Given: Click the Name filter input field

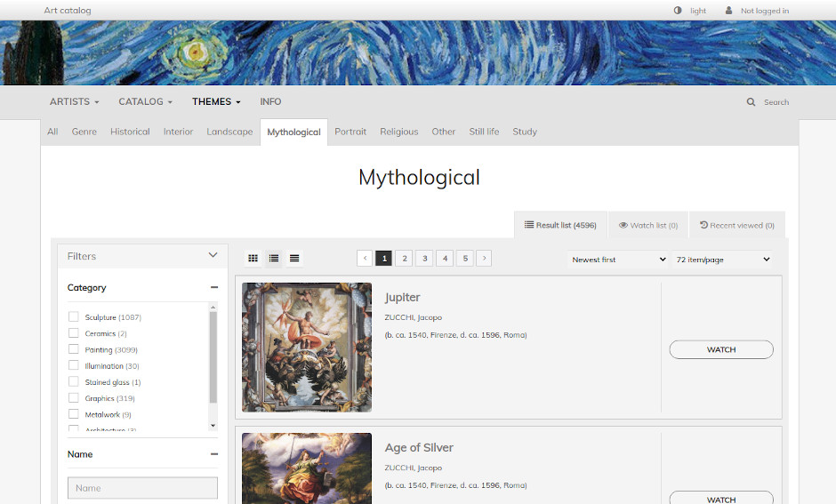Looking at the screenshot, I should [x=142, y=488].
